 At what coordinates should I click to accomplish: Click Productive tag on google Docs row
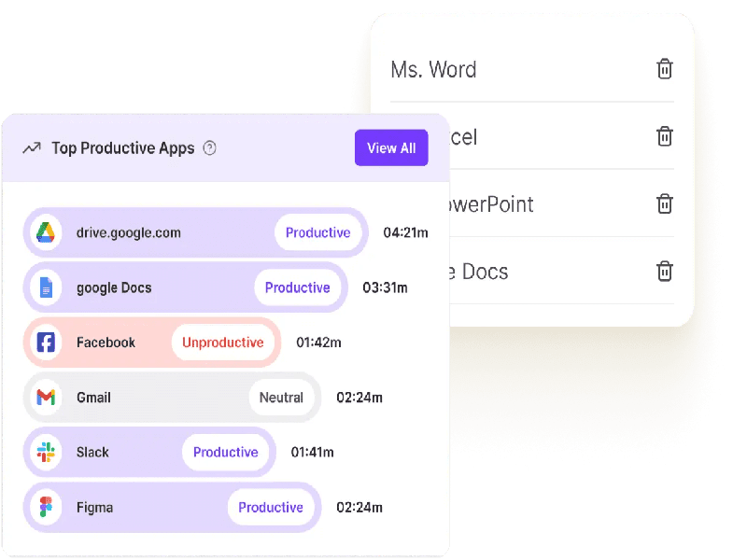(x=297, y=287)
